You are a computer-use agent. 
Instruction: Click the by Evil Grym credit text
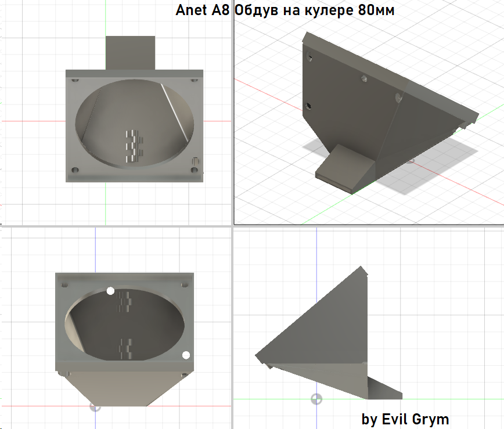click(405, 419)
